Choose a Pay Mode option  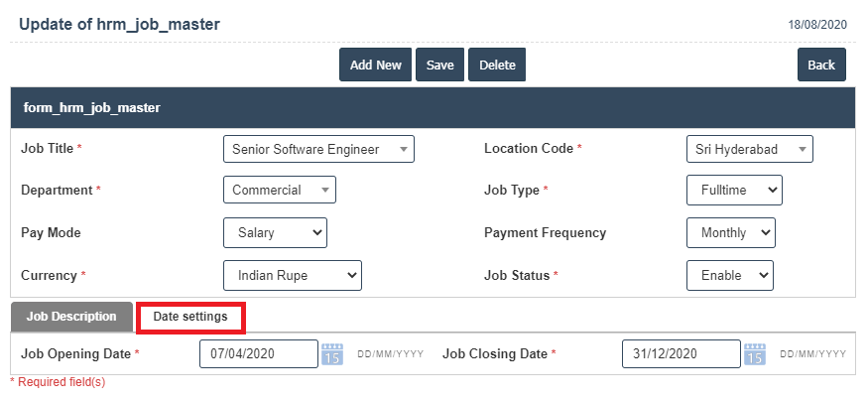click(x=275, y=232)
